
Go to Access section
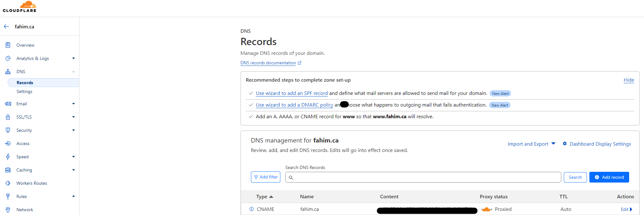(x=23, y=143)
